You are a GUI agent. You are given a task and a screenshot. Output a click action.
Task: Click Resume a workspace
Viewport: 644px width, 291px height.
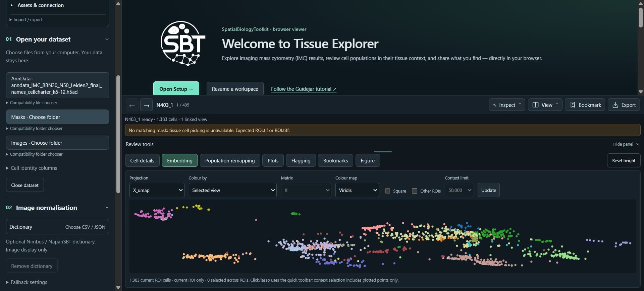click(235, 89)
